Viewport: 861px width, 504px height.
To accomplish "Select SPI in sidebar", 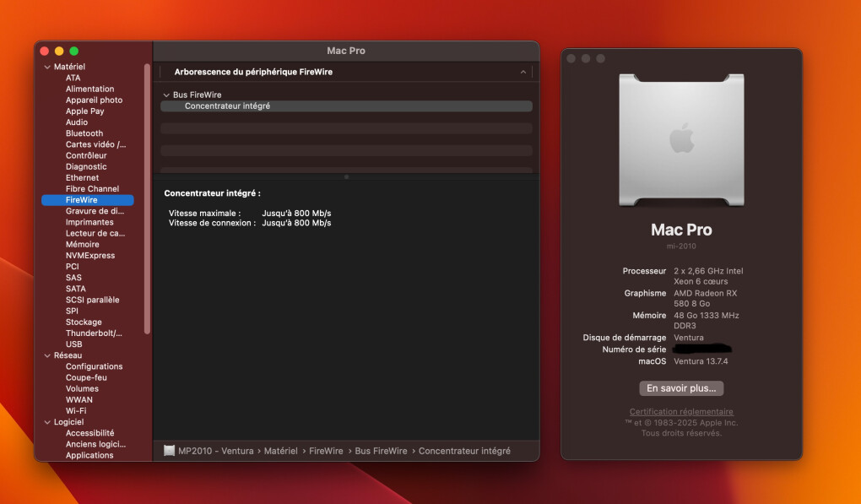I will 72,311.
